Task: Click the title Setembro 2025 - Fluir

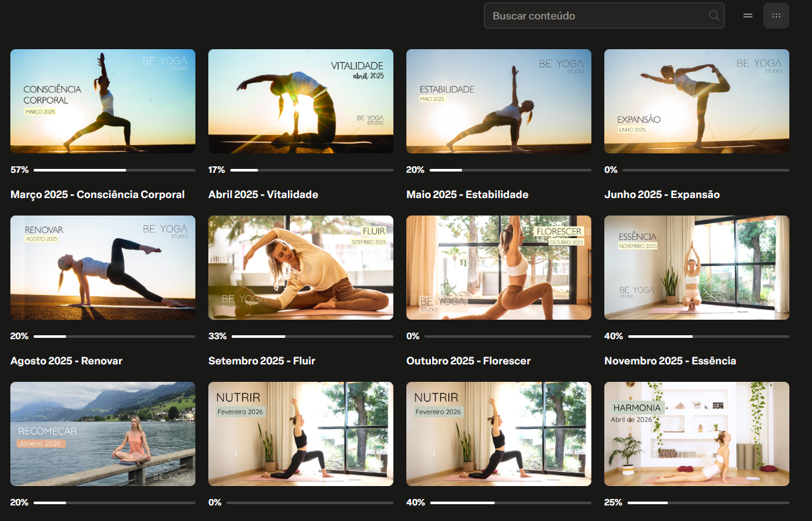Action: pos(262,361)
